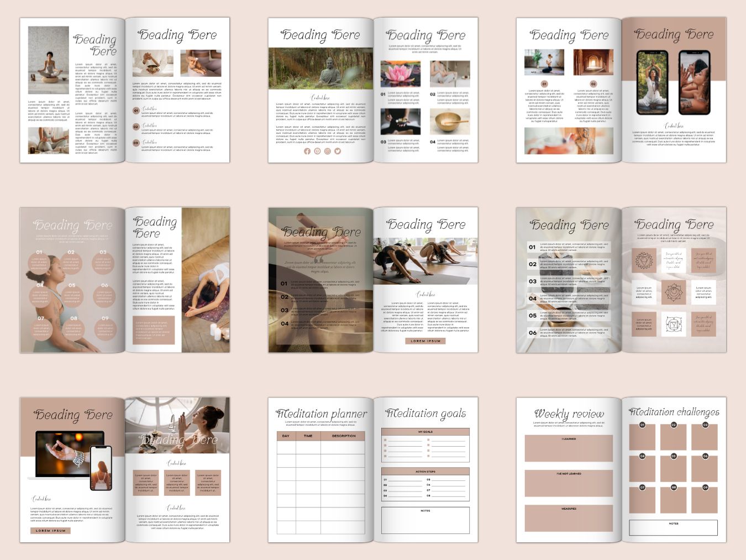
Task: Click the Facebook icon on the social bar
Action: click(x=307, y=151)
